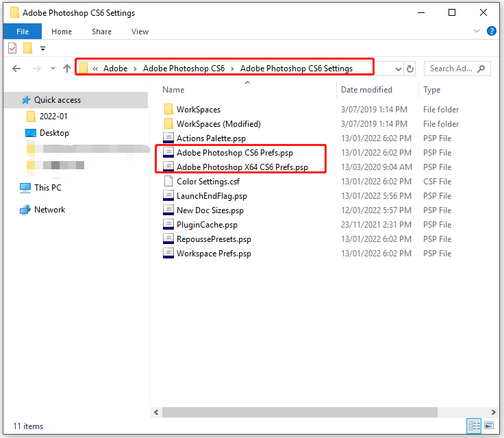The height and width of the screenshot is (438, 504).
Task: Switch to Large icons view layout
Action: [489, 426]
